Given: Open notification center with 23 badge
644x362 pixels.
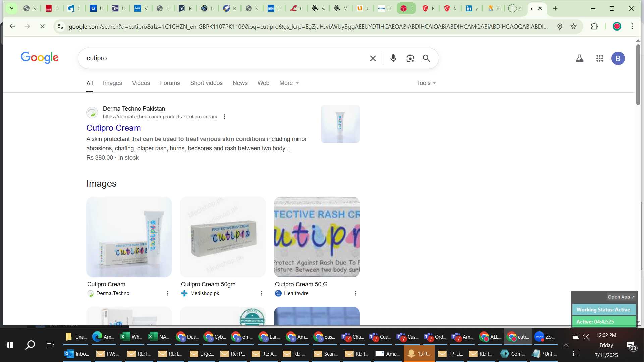Looking at the screenshot, I should (631, 346).
